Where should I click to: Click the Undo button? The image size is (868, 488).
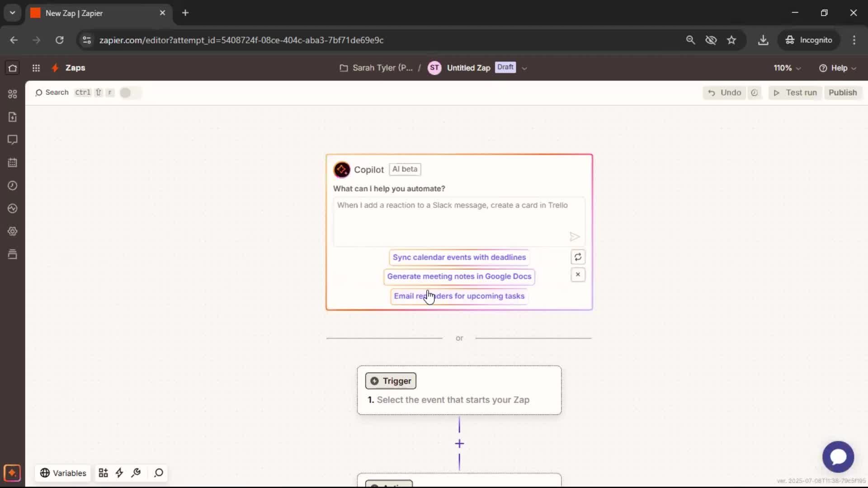click(724, 93)
